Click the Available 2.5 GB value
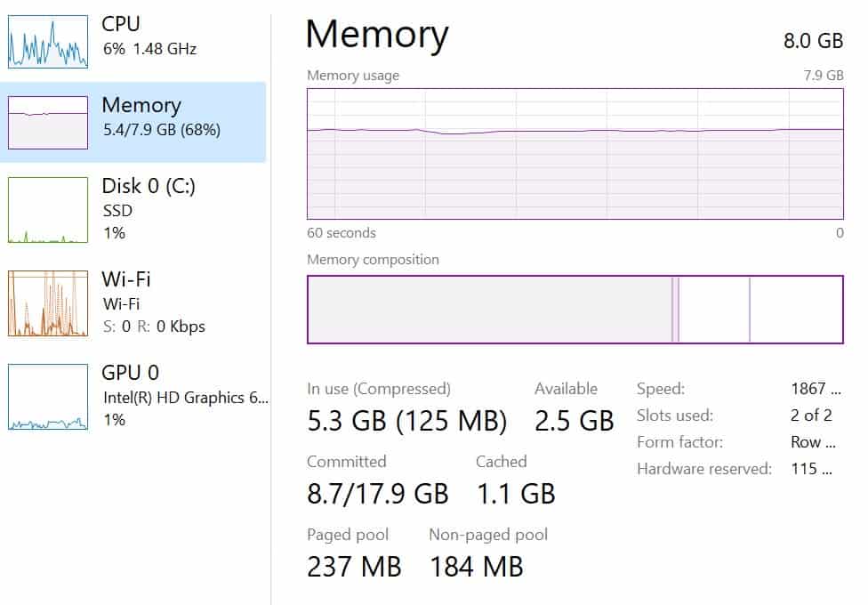The image size is (868, 605). pyautogui.click(x=574, y=421)
